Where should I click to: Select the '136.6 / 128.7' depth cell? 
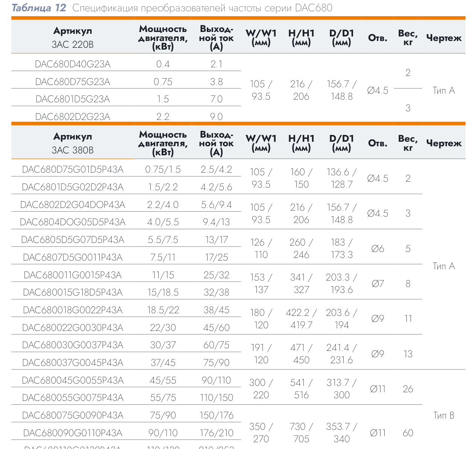tap(341, 178)
